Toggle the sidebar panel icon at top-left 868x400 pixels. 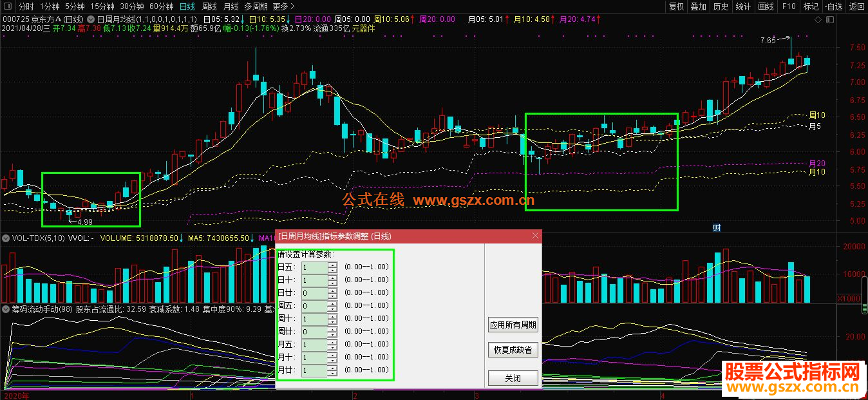[x=7, y=6]
